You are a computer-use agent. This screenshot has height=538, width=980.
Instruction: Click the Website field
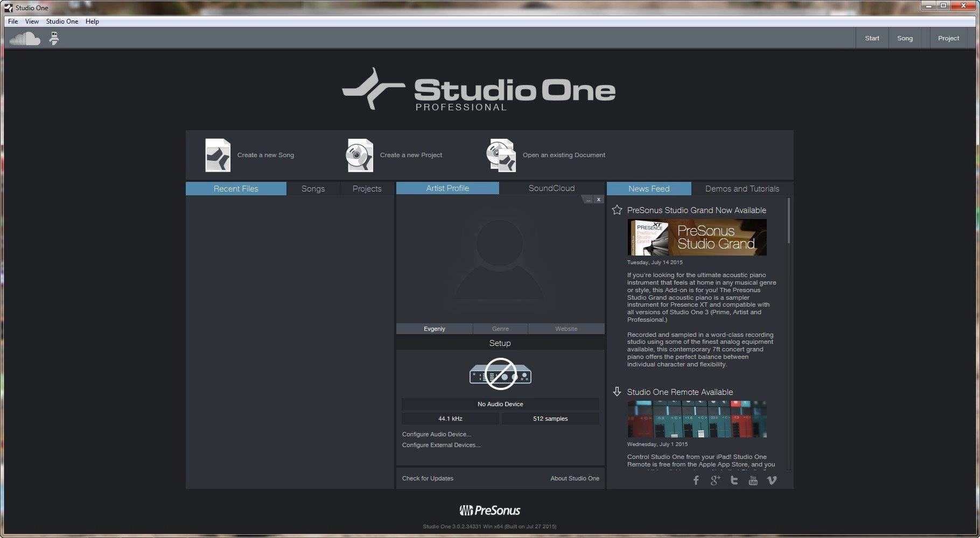(566, 329)
